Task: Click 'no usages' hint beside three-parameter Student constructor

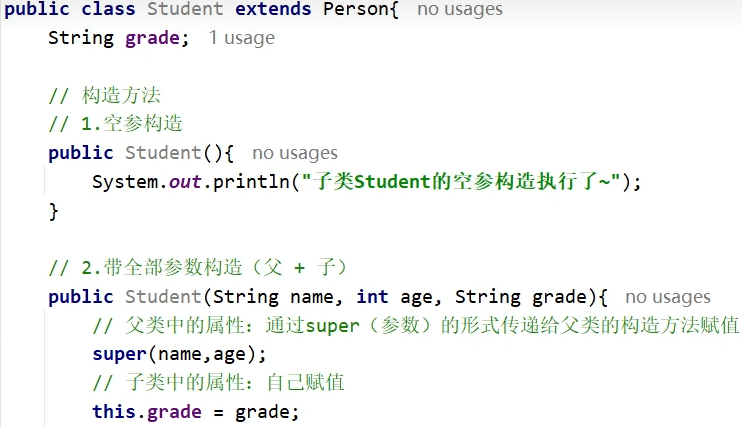Action: click(x=668, y=297)
